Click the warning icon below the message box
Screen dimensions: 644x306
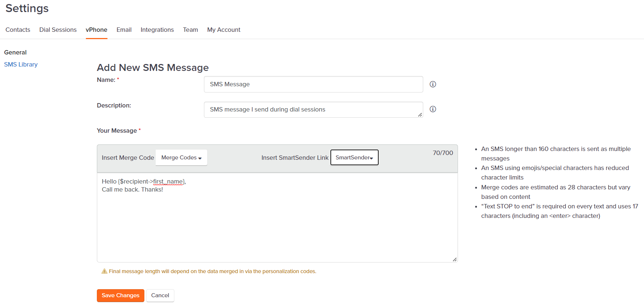104,271
